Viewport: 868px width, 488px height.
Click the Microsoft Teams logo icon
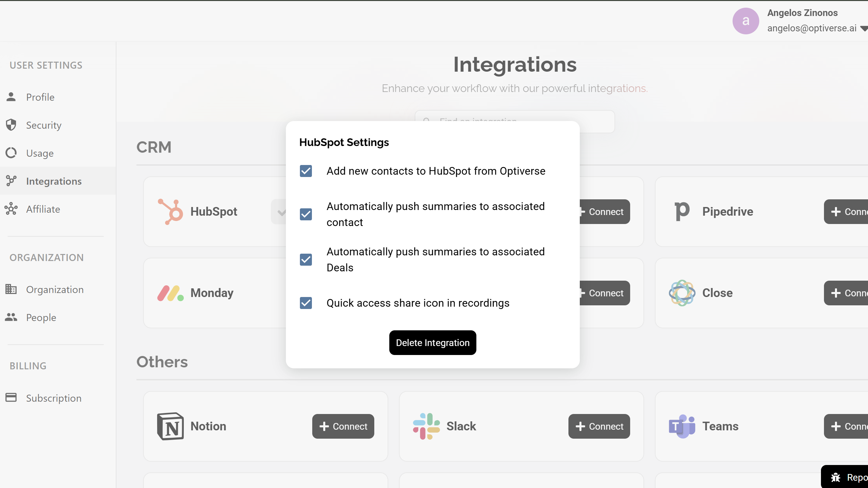click(682, 426)
